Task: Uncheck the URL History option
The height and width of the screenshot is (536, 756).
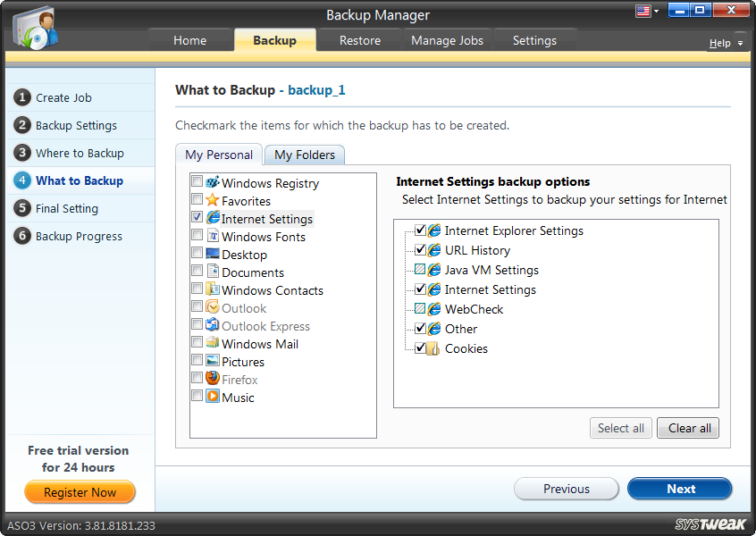Action: coord(420,250)
